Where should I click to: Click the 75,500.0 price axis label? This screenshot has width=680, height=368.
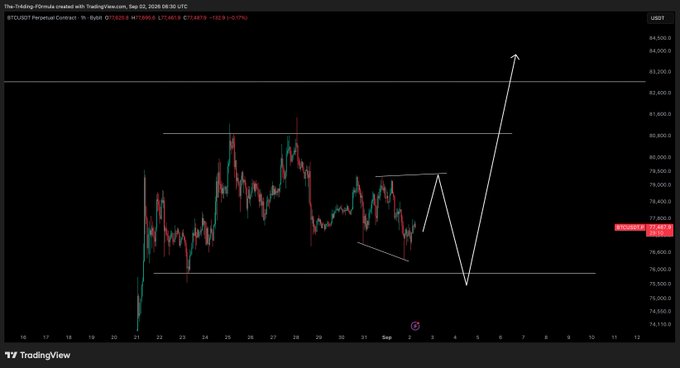[660, 284]
